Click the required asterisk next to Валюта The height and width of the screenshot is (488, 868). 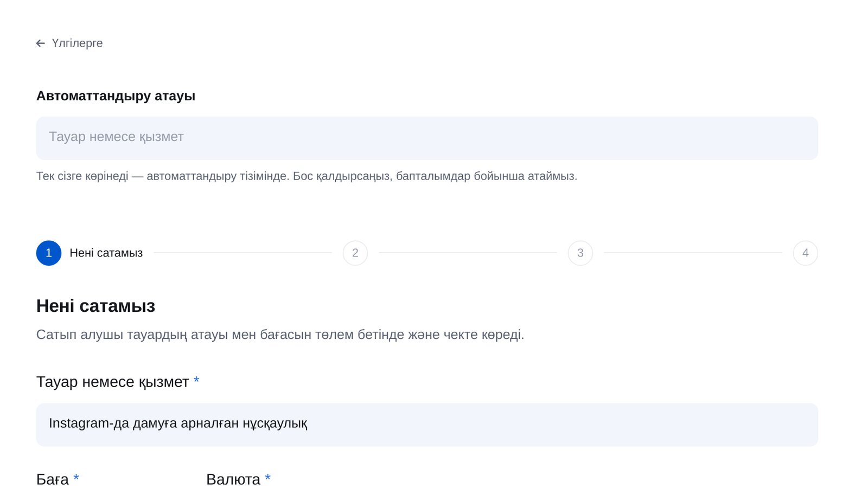pyautogui.click(x=267, y=478)
